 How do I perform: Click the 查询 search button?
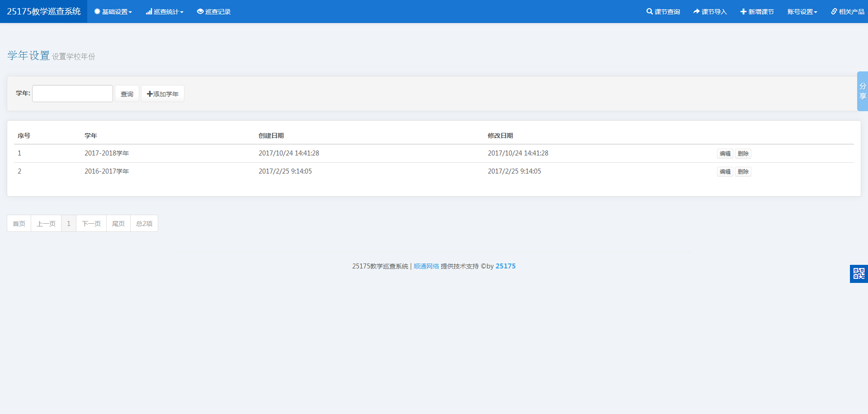(x=127, y=94)
